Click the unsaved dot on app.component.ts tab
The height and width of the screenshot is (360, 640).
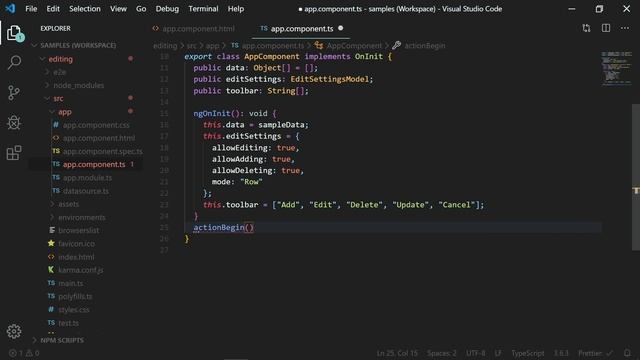click(340, 28)
